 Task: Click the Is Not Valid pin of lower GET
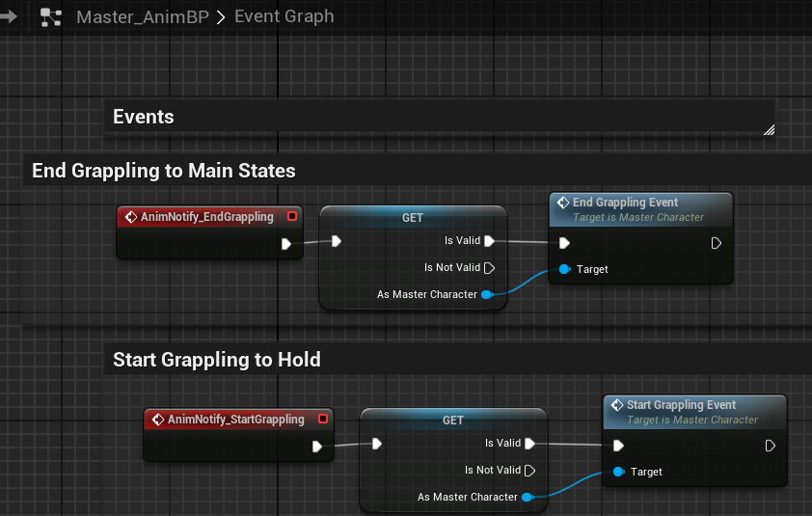(529, 471)
